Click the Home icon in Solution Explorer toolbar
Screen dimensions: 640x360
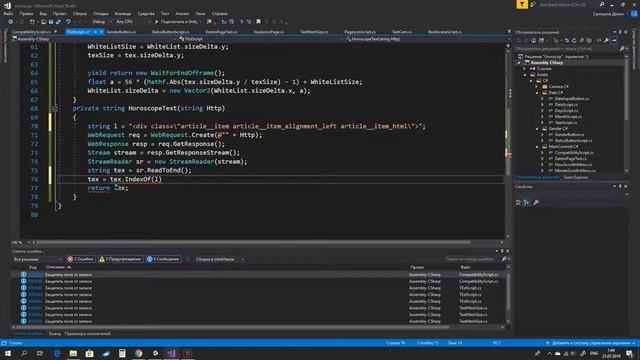[x=533, y=40]
